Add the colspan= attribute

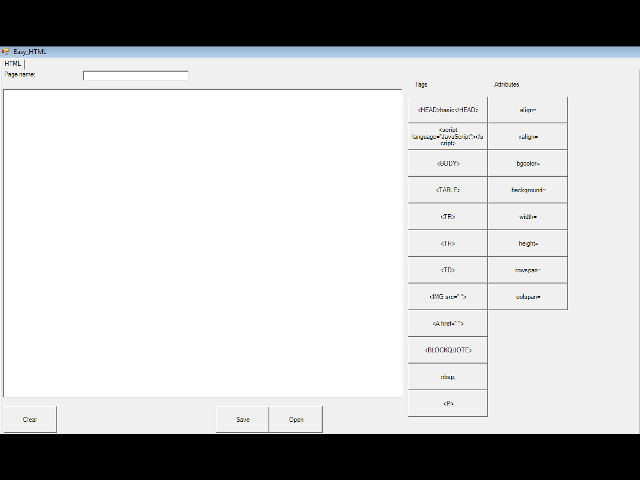[527, 297]
